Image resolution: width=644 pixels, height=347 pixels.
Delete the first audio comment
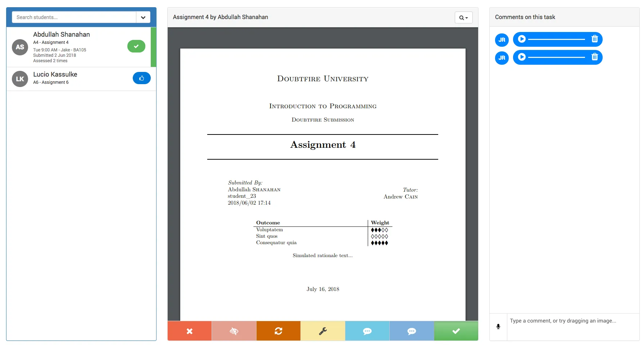(x=595, y=39)
